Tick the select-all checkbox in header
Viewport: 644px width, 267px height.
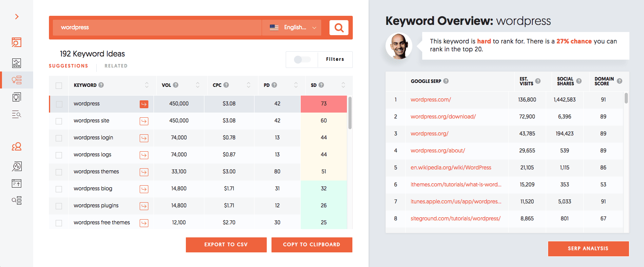tap(59, 85)
